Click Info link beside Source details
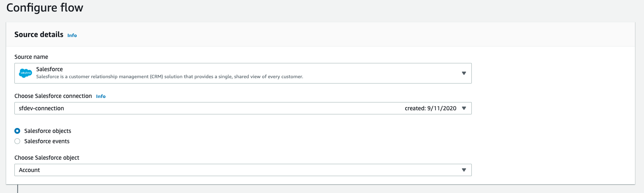644x193 pixels. point(72,35)
